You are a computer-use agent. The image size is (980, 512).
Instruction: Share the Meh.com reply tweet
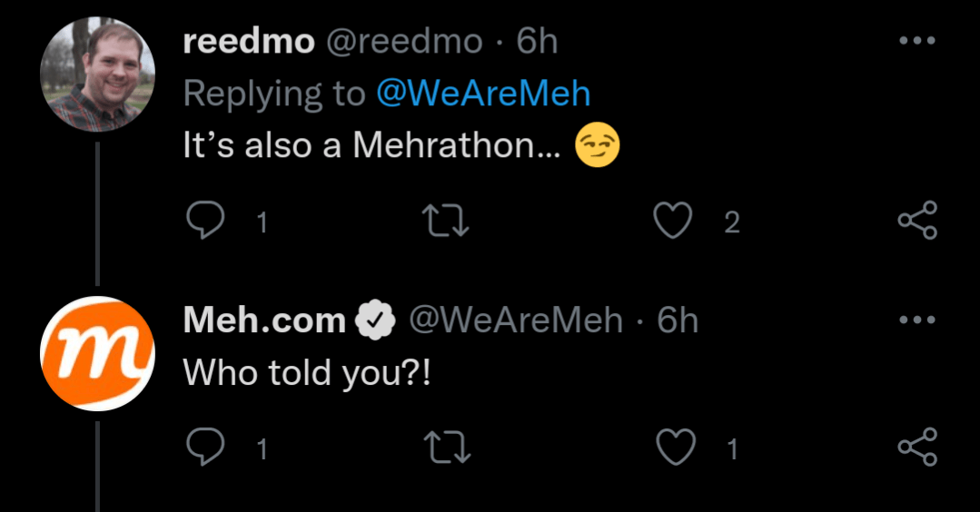916,448
